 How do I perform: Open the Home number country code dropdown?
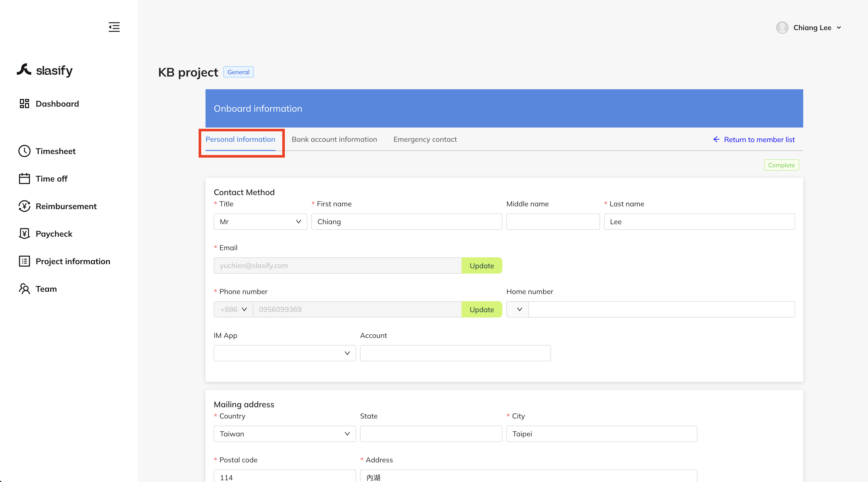[518, 309]
